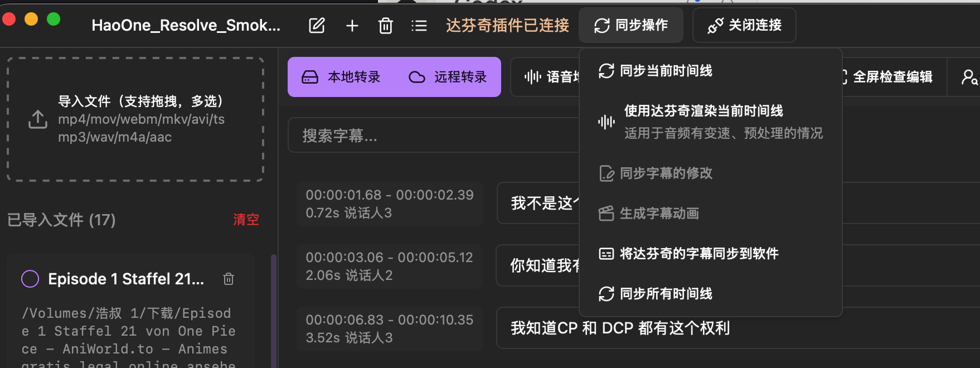Image resolution: width=980 pixels, height=368 pixels.
Task: Toggle the Episode 1 Staffel 21 radio circle
Action: 30,279
